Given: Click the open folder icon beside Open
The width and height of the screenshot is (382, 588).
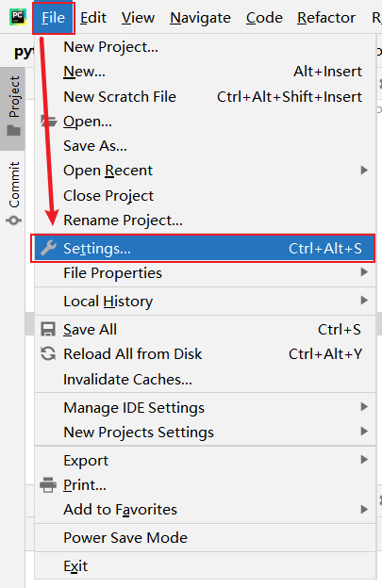Looking at the screenshot, I should (x=49, y=122).
